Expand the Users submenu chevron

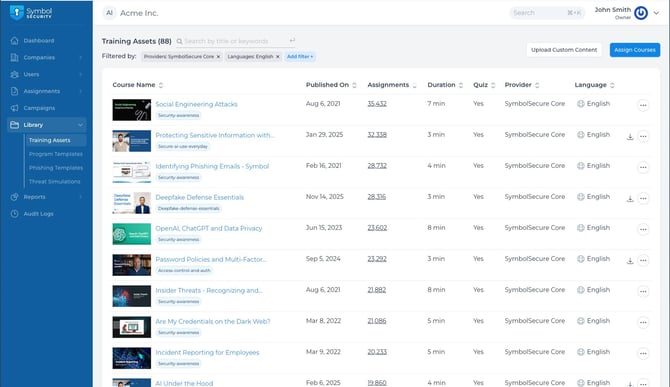[80, 74]
